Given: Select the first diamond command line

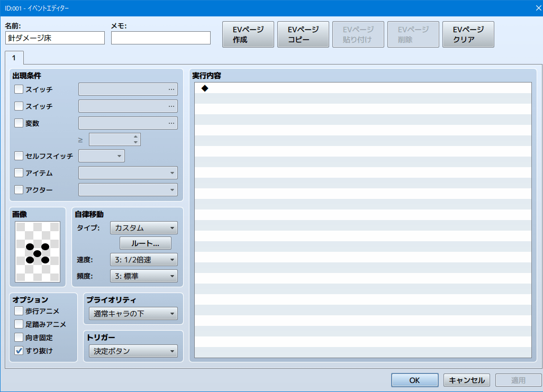Looking at the screenshot, I should (x=363, y=88).
